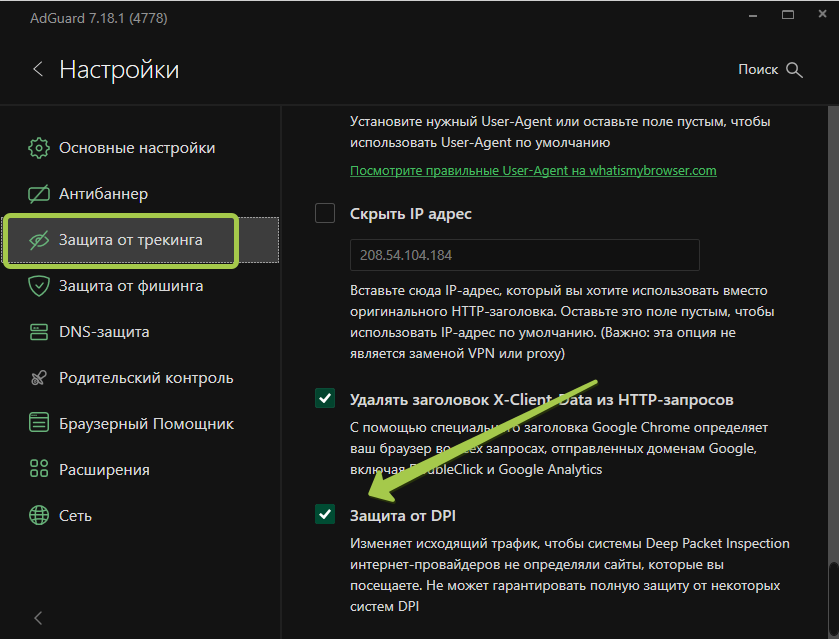Image resolution: width=839 pixels, height=639 pixels.
Task: Open DNS-защита via its server icon
Action: pyautogui.click(x=38, y=330)
